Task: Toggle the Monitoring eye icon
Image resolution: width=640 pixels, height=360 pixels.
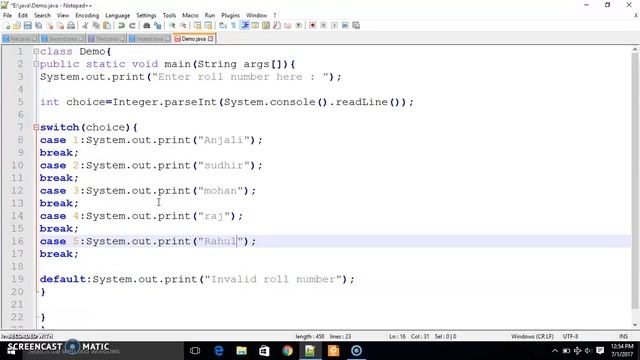Action: (x=298, y=25)
